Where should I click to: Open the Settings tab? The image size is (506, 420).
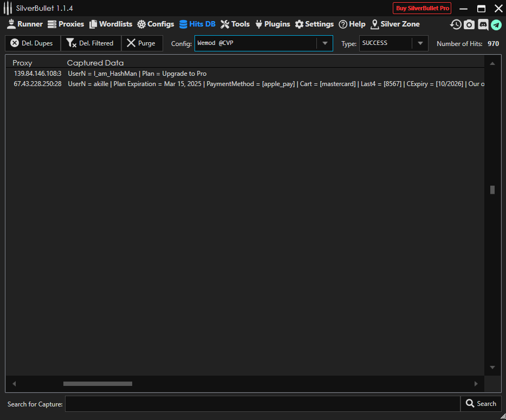pyautogui.click(x=314, y=24)
